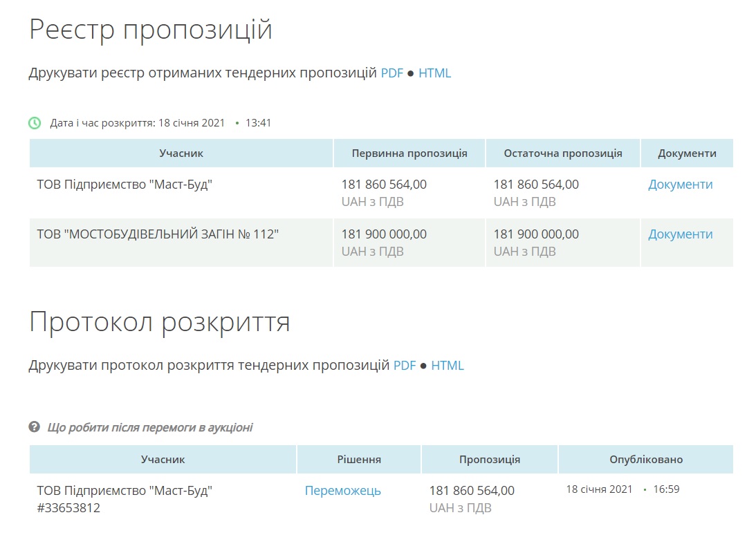
Task: Open Документи link for МОСТОБУДІВЕЛЬНИЙ ЗАГІН № 112
Action: (681, 234)
